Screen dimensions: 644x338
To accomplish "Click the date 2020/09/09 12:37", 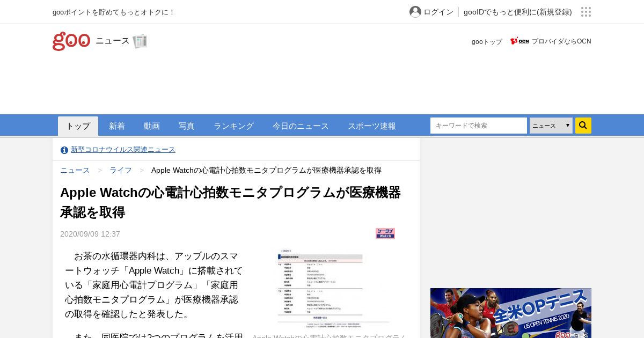I will coord(90,234).
